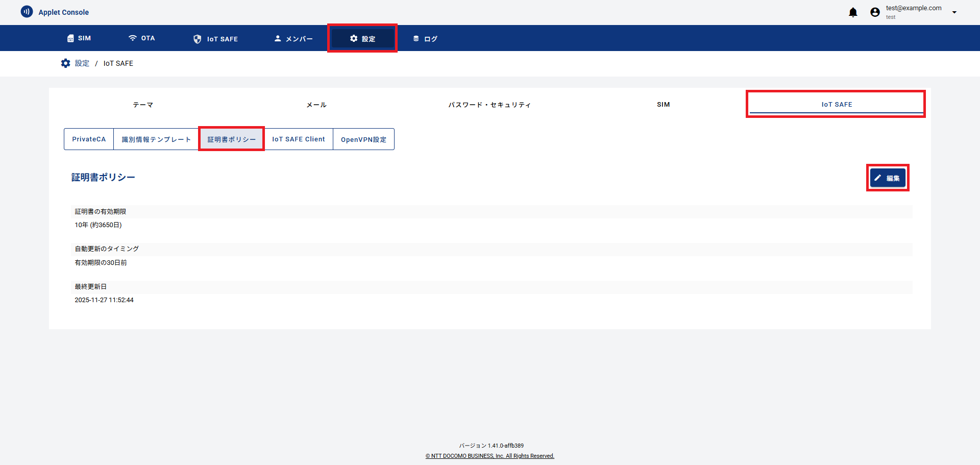Open the NTT DOCOMO BUSINESS copyright link

tap(489, 456)
